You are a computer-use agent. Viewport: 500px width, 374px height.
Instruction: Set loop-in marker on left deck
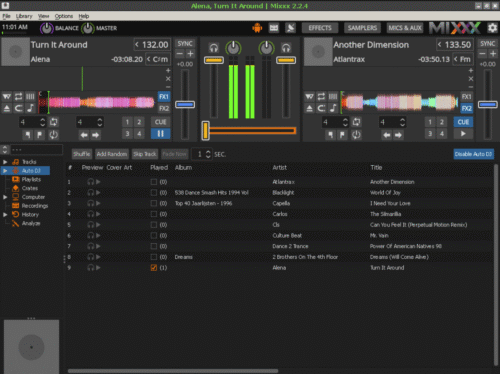[27, 135]
